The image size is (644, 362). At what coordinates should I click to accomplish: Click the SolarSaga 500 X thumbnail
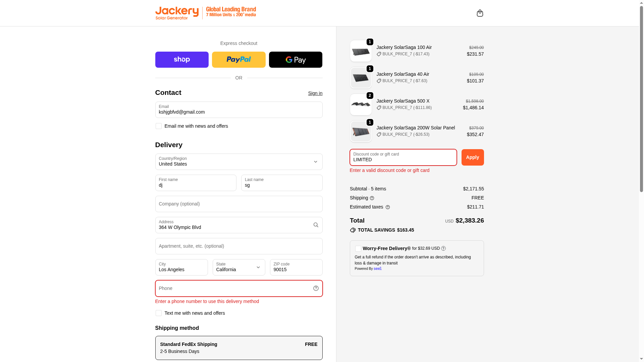click(x=361, y=105)
